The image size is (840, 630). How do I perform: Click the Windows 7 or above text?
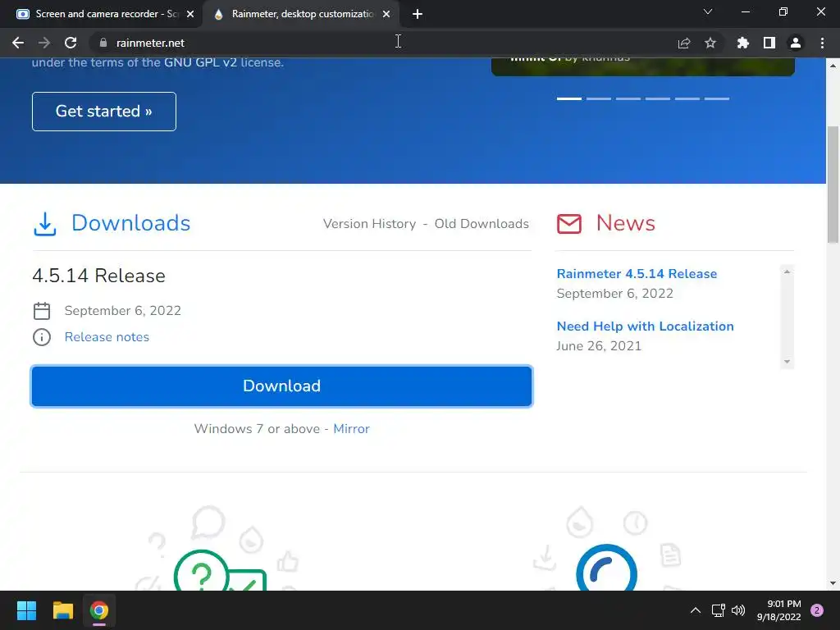pyautogui.click(x=257, y=428)
